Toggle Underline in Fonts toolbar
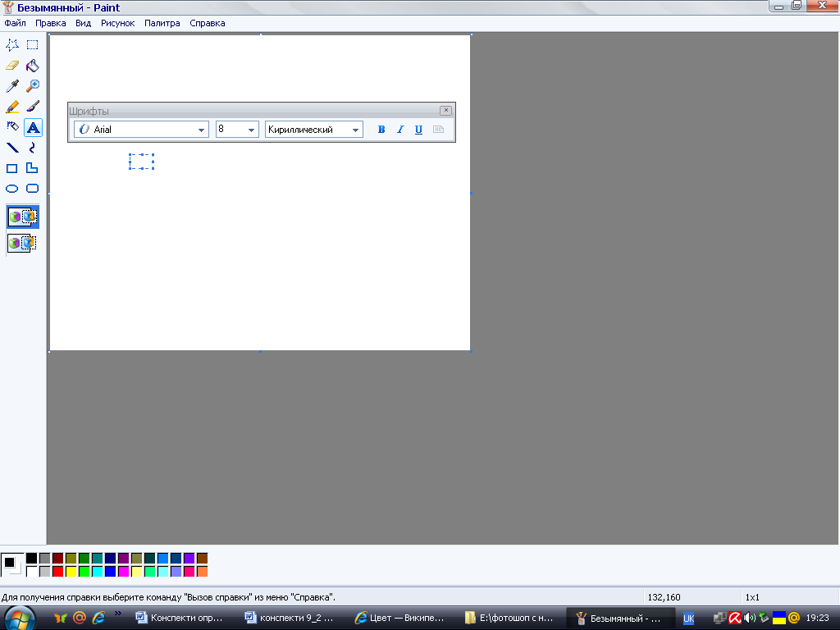The width and height of the screenshot is (840, 630). click(418, 130)
